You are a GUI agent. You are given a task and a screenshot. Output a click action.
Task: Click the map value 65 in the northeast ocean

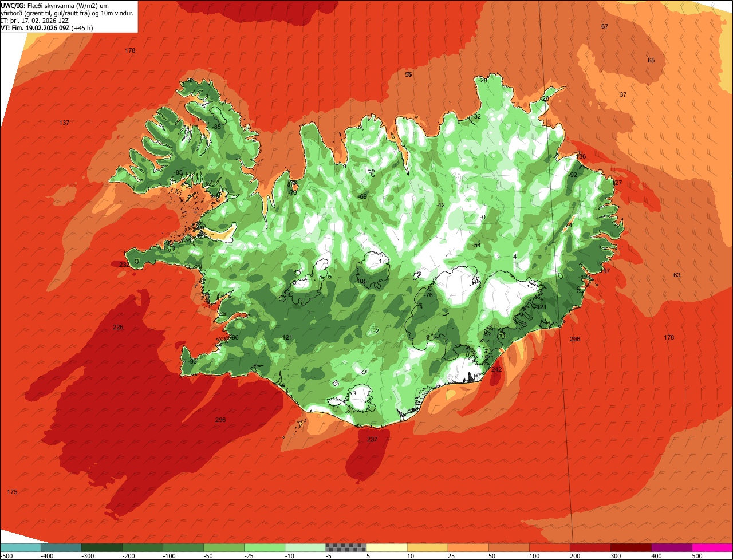tap(651, 60)
